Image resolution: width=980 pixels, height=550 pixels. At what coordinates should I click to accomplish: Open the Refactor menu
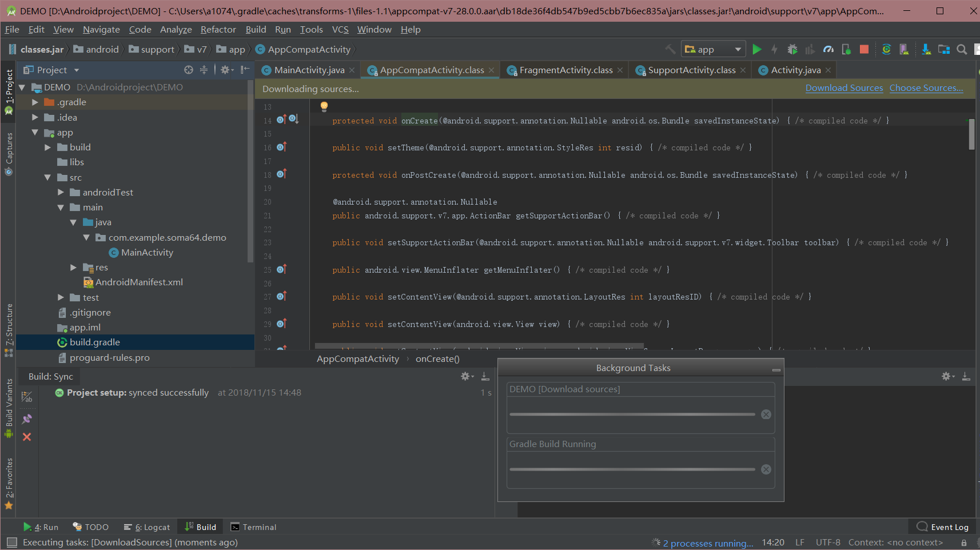point(218,30)
